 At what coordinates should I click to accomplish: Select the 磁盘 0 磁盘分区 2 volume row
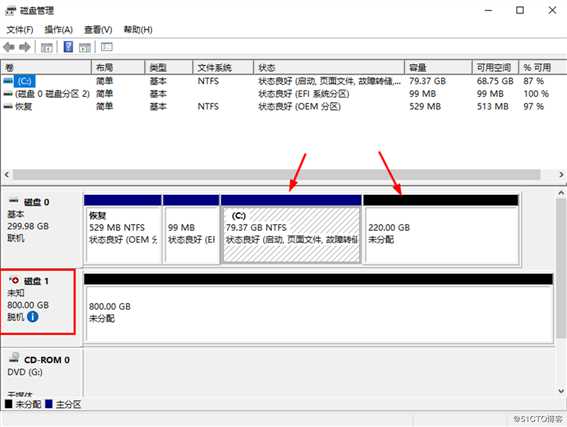284,94
